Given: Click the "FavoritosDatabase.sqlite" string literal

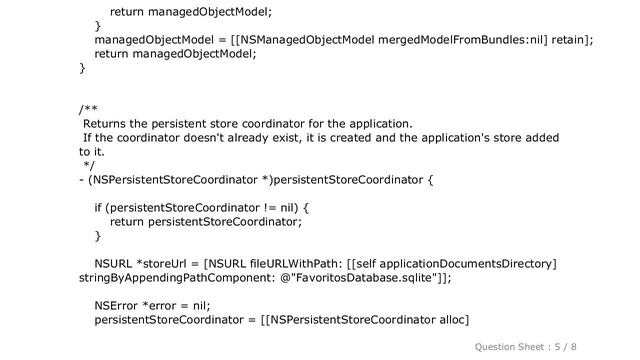Looking at the screenshot, I should point(363,278).
